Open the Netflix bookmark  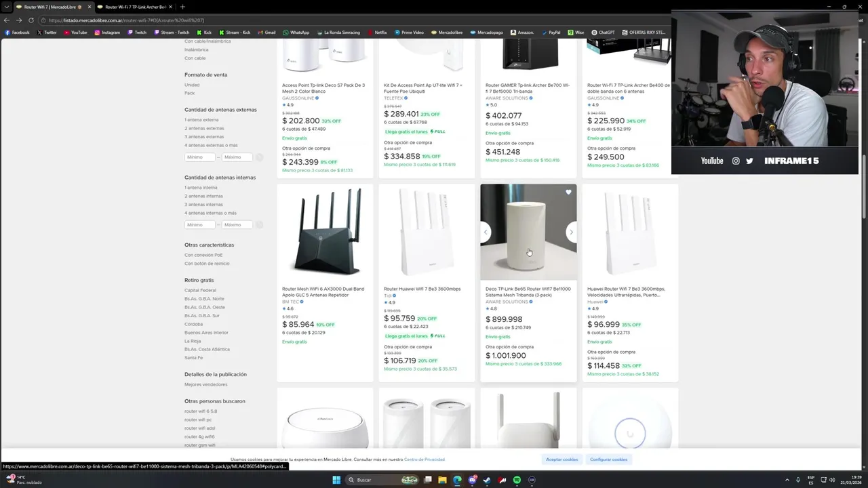pos(377,33)
